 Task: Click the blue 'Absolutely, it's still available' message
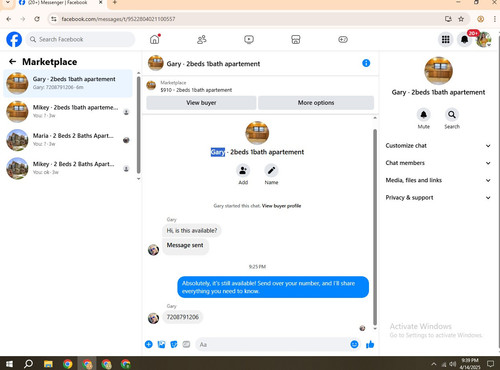pos(273,287)
